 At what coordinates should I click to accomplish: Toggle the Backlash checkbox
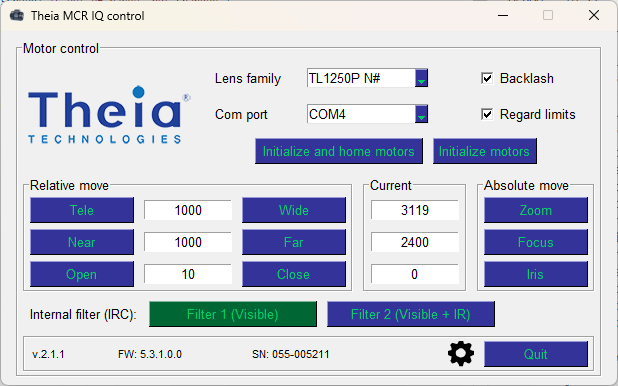coord(487,78)
